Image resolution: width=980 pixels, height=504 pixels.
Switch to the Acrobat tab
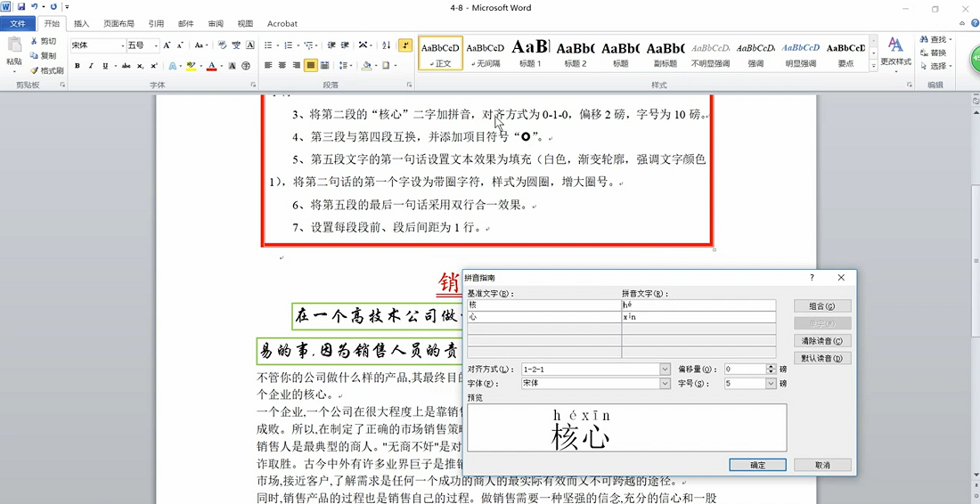pos(282,24)
